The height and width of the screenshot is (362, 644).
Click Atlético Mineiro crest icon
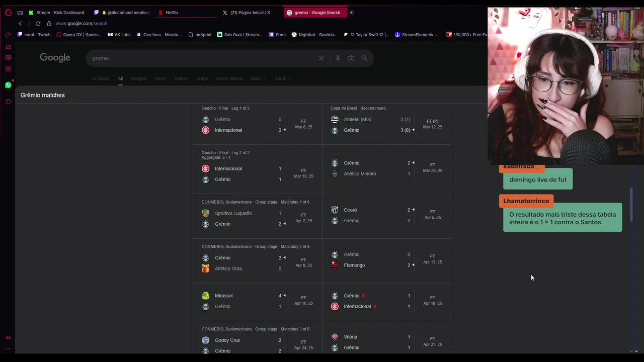pos(335,174)
